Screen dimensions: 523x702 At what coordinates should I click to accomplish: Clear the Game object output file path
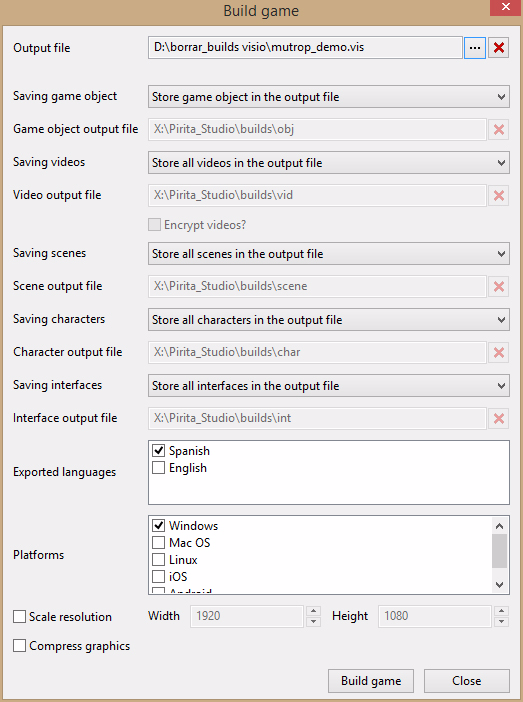tap(499, 129)
